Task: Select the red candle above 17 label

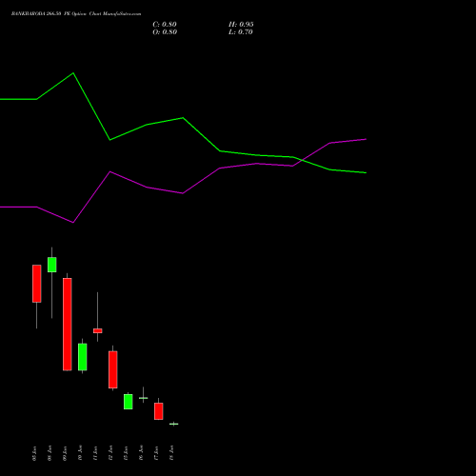Action: [x=159, y=411]
